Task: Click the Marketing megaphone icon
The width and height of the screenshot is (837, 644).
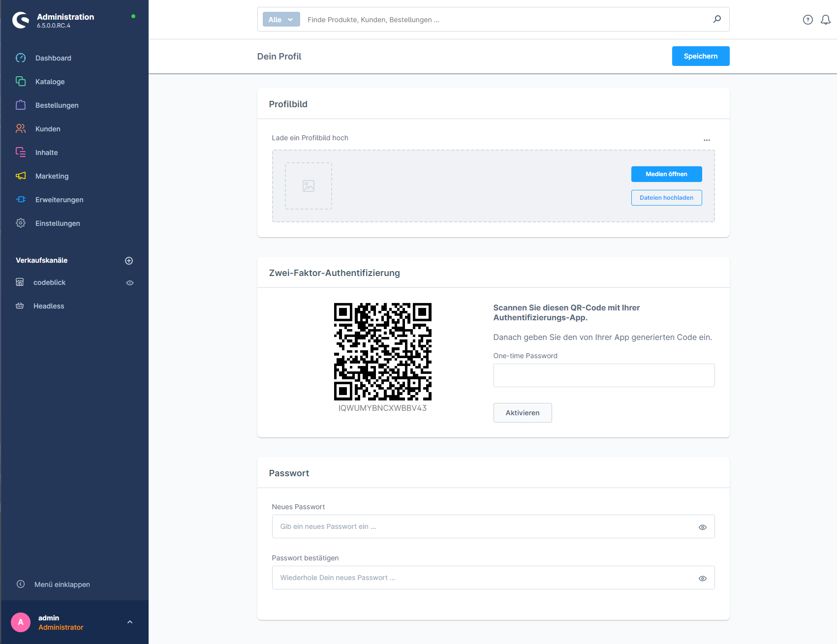Action: coord(21,176)
